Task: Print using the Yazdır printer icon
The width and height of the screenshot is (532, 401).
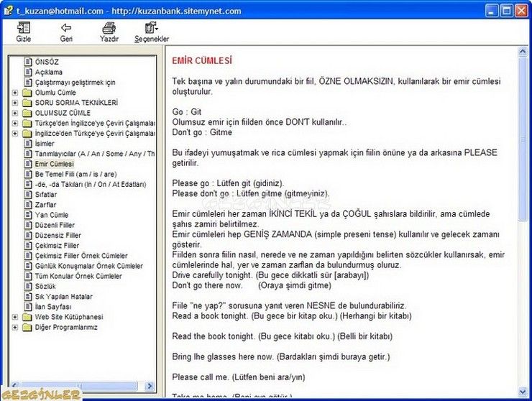Action: (109, 28)
